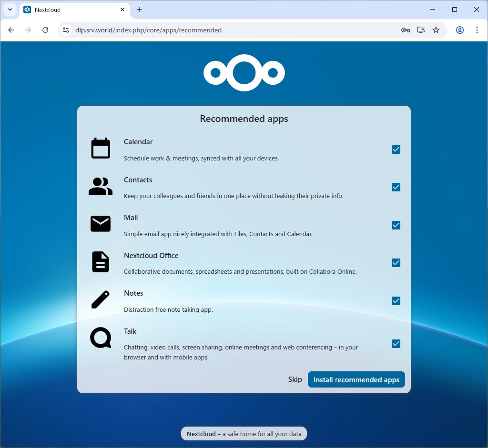Viewport: 488px width, 448px height.
Task: Click 'Keep your colleagues and friends' description
Action: point(234,196)
